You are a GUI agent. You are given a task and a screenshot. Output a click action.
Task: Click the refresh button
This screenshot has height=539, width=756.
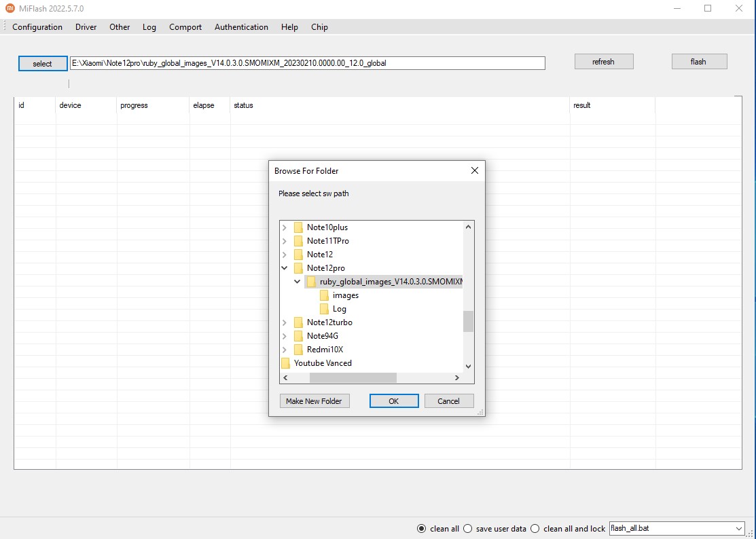[604, 62]
